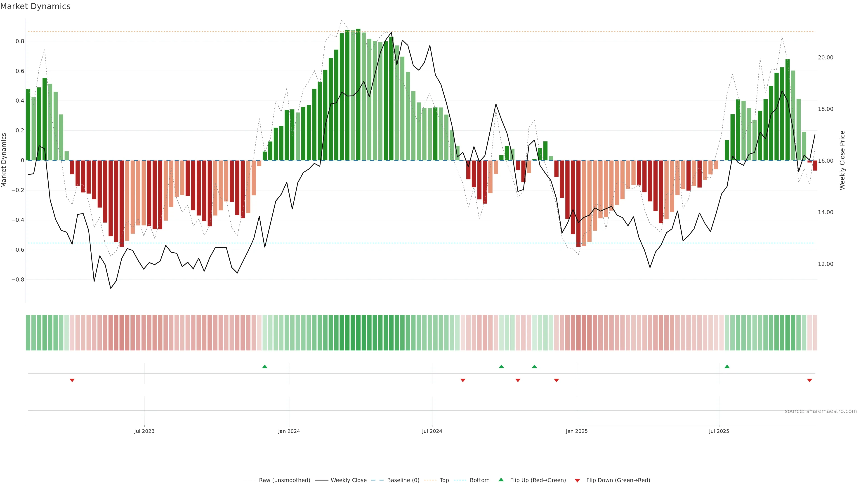Click the Flip Down triangle legend icon

(x=577, y=480)
